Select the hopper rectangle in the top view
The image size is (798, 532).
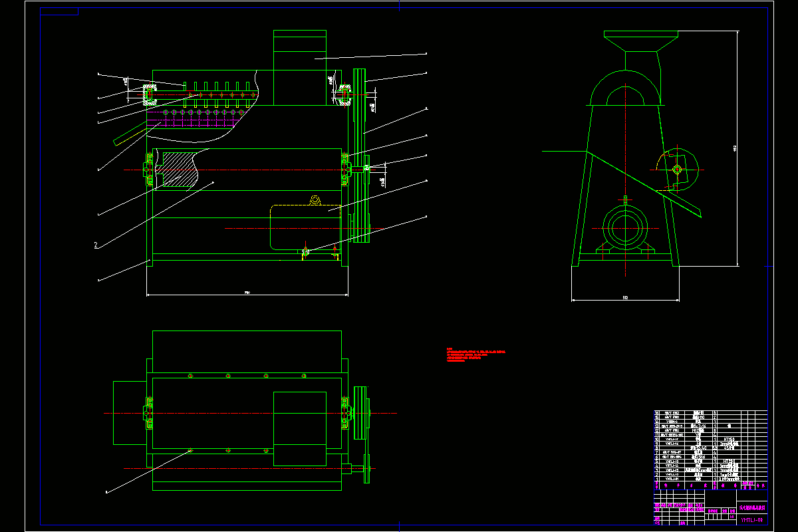click(300, 428)
